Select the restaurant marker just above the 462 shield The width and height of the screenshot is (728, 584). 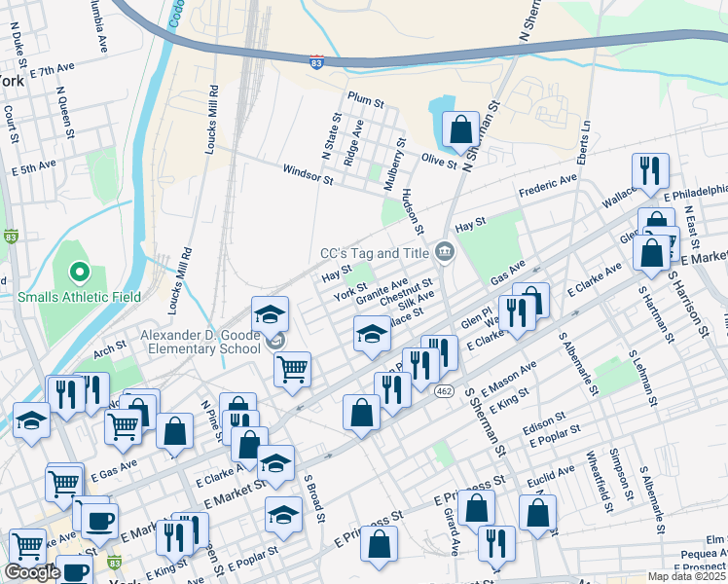click(x=420, y=367)
